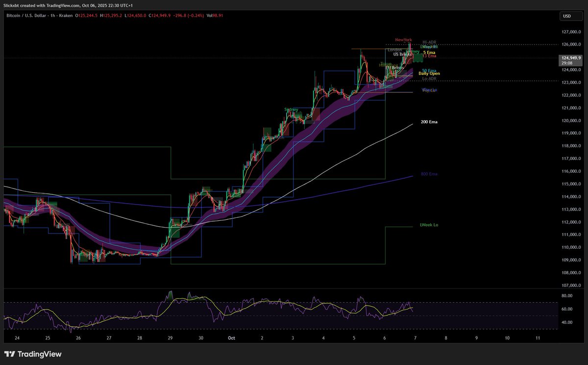Click the high price value H125,295.2
Screen dimensions: 588x365
pos(112,16)
